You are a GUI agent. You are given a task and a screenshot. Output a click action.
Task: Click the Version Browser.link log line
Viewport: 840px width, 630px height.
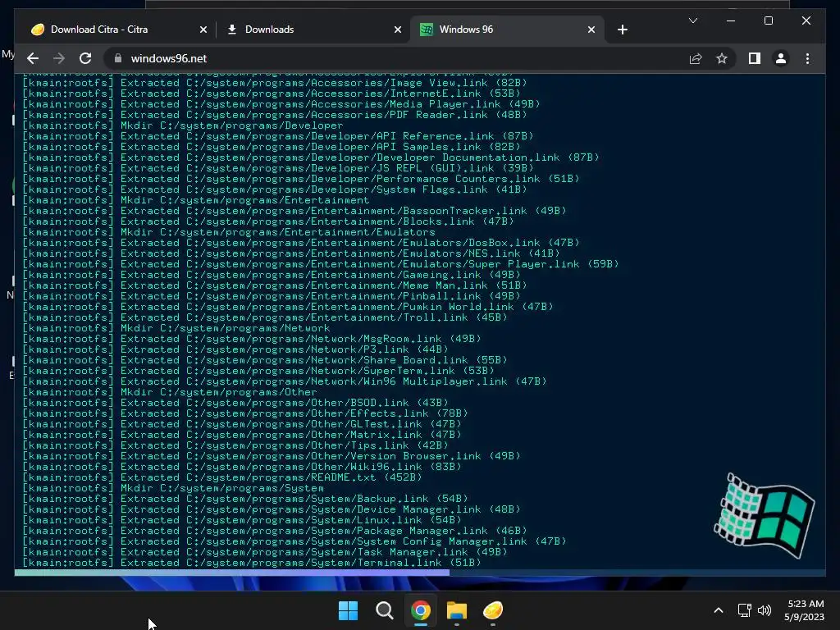point(271,456)
